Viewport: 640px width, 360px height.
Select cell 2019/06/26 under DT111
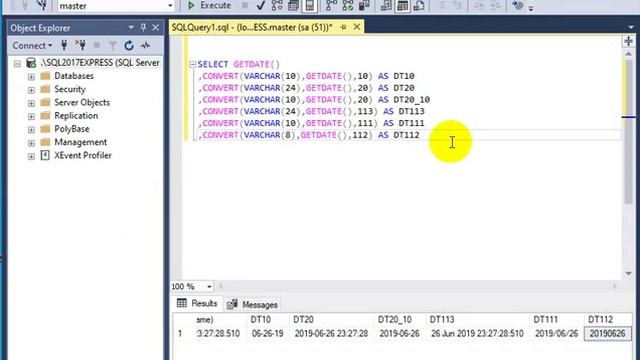[x=556, y=333]
